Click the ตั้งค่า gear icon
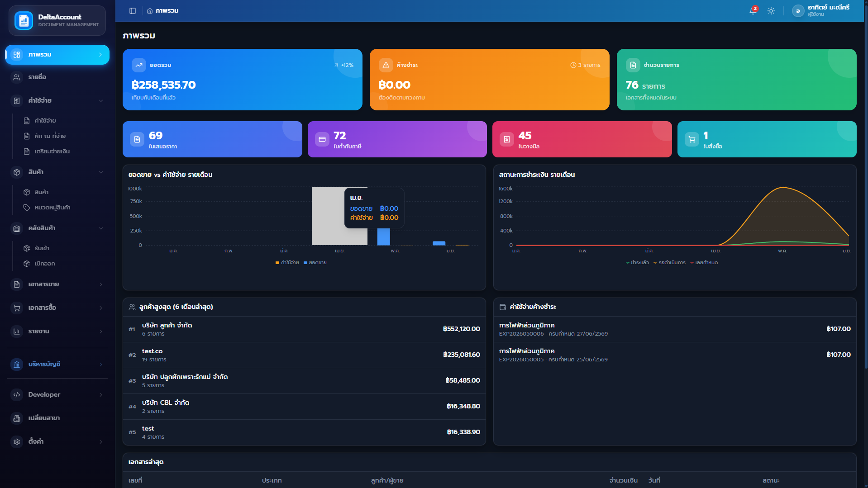Screen dimensions: 868x488 pyautogui.click(x=17, y=442)
